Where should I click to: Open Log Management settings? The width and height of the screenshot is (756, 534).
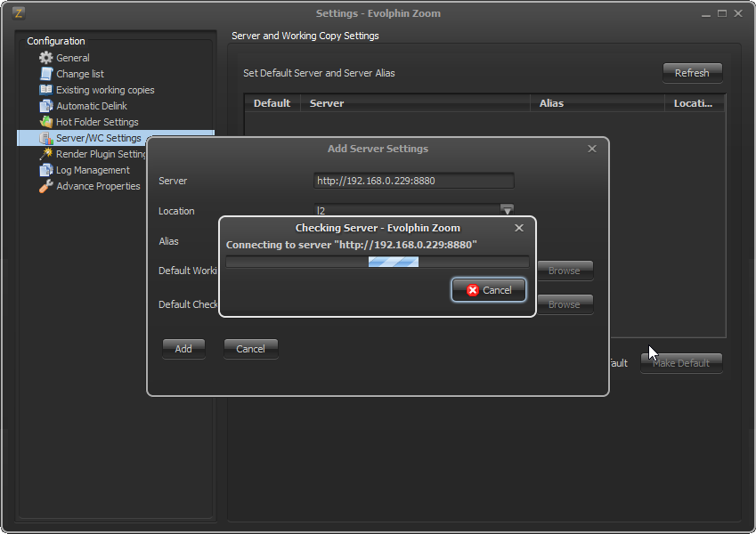tap(93, 170)
